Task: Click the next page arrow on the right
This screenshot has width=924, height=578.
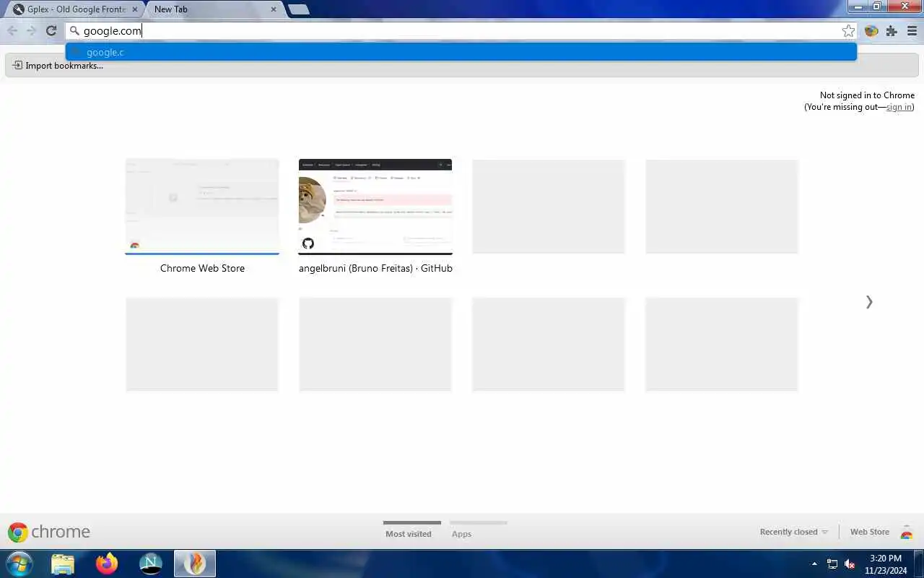Action: click(x=869, y=302)
